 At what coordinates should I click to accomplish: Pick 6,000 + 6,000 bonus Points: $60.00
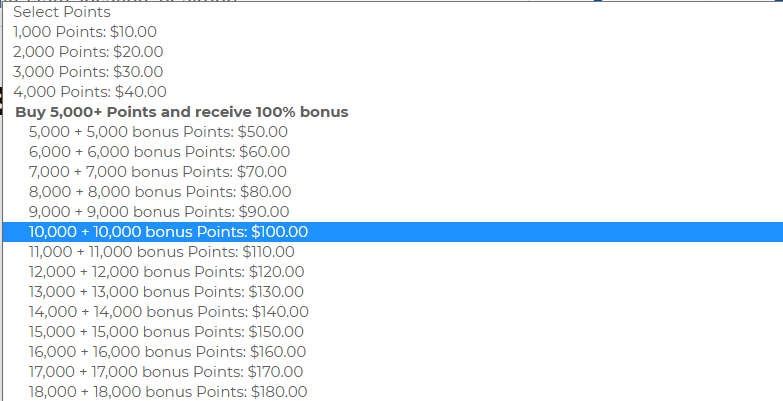tap(160, 152)
